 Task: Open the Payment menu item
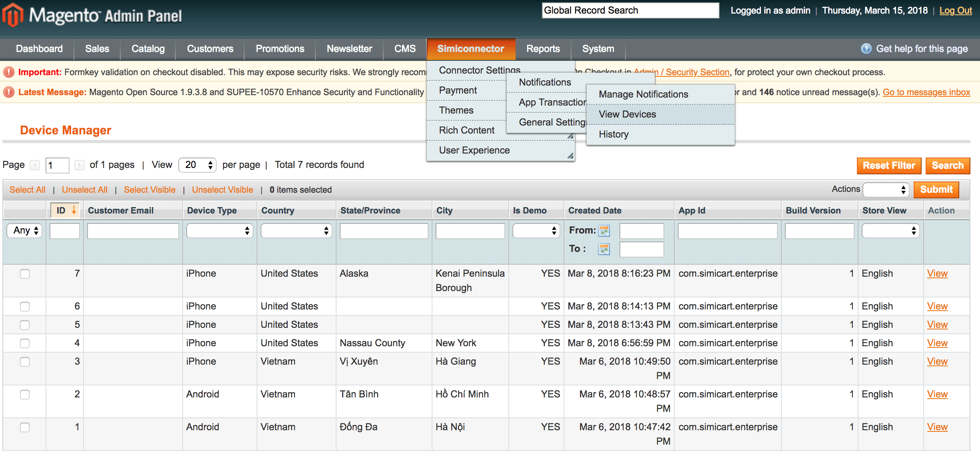tap(466, 90)
